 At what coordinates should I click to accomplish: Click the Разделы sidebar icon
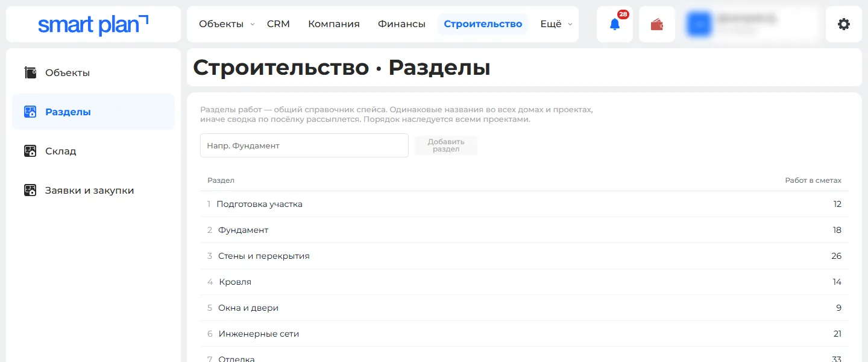(x=30, y=112)
